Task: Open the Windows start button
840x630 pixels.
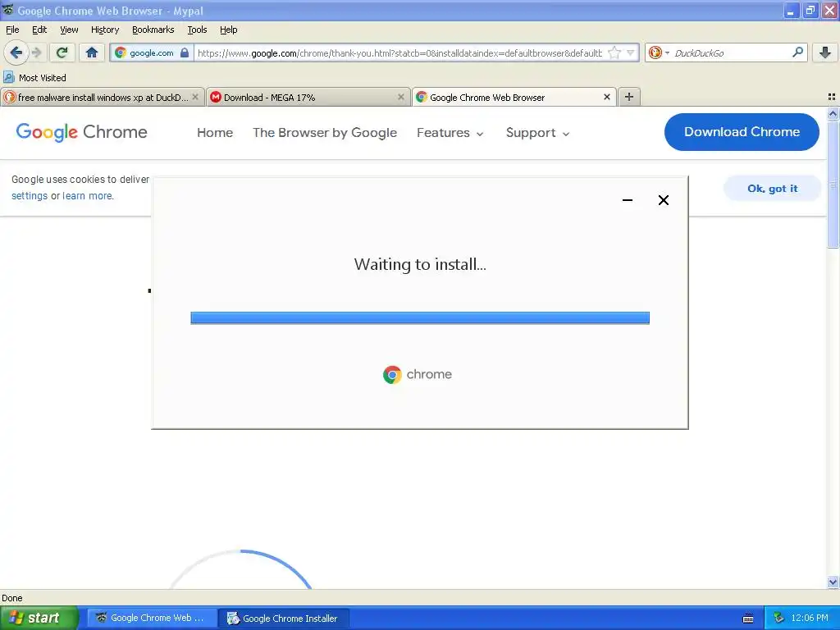Action: [x=39, y=618]
